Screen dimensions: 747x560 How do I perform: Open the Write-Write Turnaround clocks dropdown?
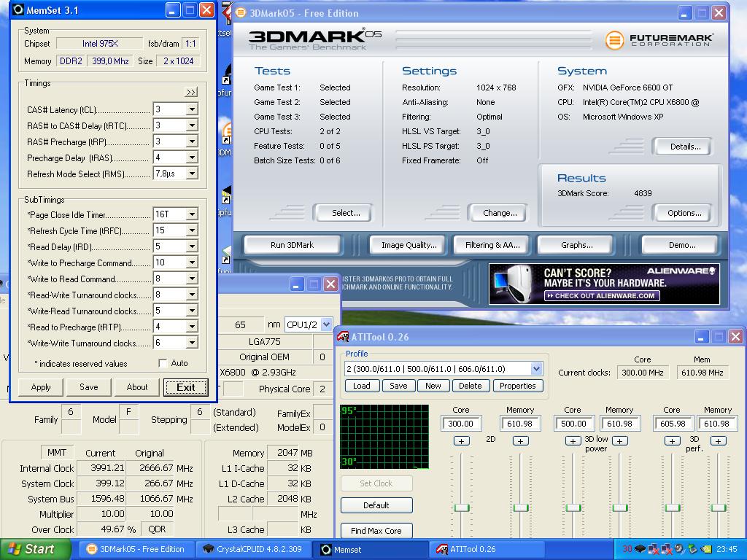[x=192, y=343]
